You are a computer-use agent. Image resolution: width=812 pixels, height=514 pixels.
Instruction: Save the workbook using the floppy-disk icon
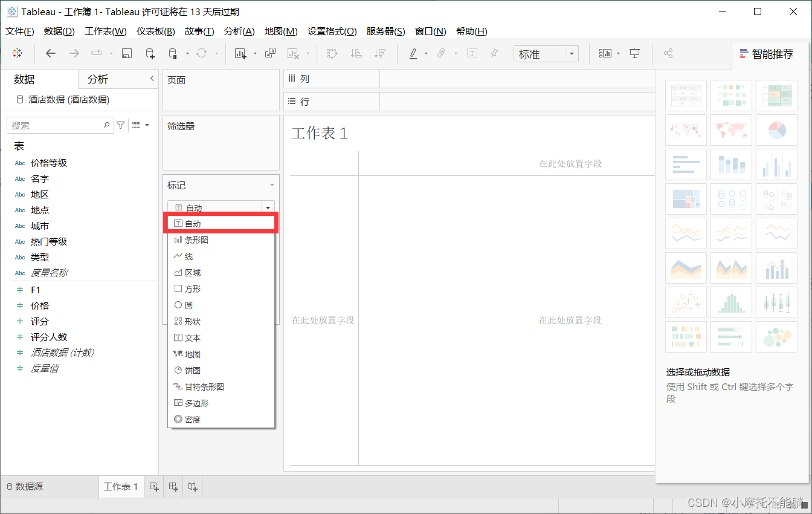pos(127,54)
